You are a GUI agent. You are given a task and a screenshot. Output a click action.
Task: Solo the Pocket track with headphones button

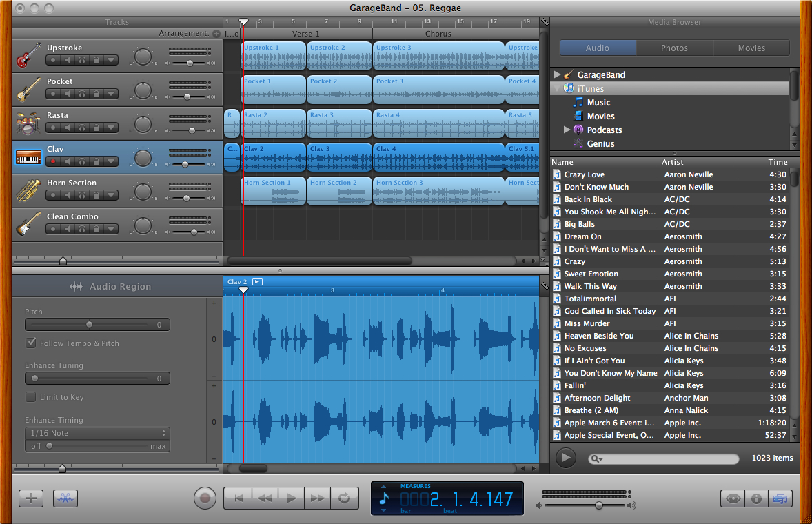coord(82,94)
